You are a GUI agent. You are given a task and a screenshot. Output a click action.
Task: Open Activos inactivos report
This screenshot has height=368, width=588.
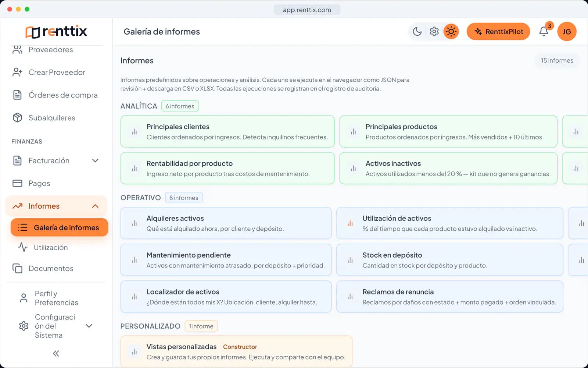pos(448,168)
